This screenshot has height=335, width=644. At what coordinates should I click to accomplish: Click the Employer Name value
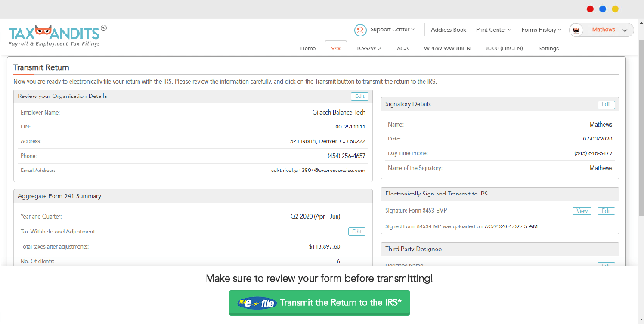pyautogui.click(x=338, y=112)
